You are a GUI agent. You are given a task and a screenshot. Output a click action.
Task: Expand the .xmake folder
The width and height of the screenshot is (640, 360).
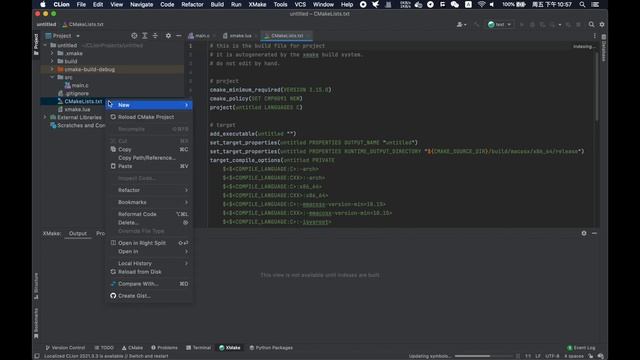click(x=52, y=53)
